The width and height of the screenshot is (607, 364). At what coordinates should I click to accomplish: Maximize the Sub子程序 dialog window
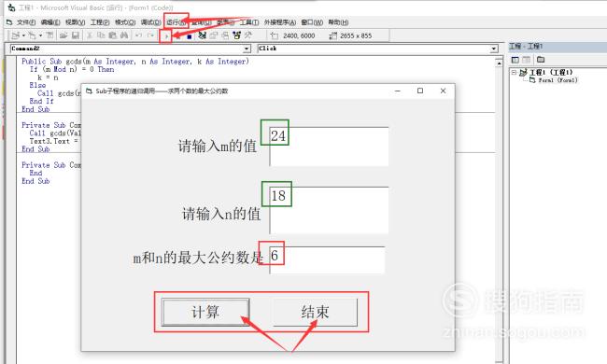tap(420, 91)
